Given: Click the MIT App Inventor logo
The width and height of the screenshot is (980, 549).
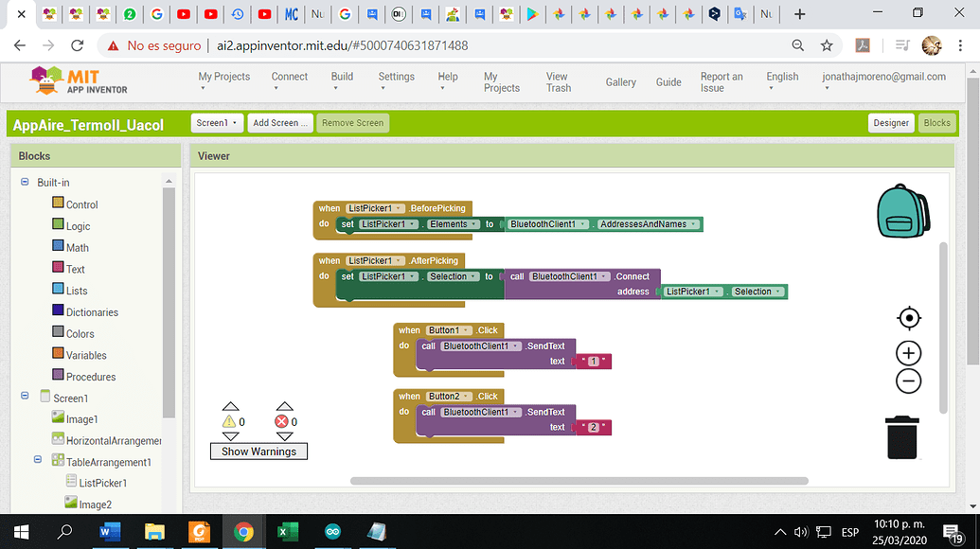Looking at the screenshot, I should tap(79, 81).
